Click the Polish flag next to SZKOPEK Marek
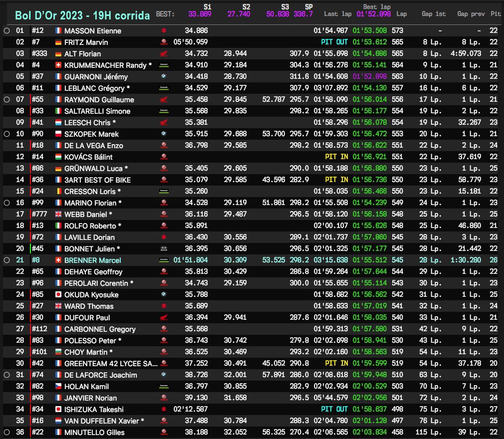This screenshot has width=504, height=439. 58,134
